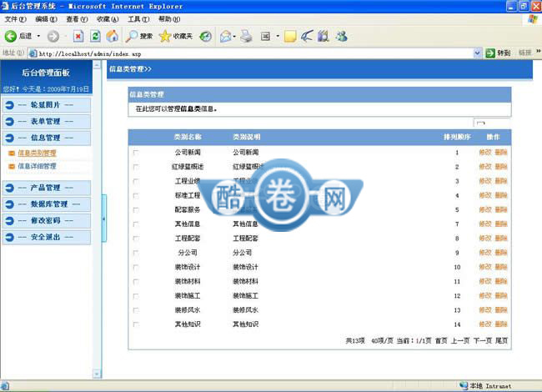Check the box for the 红绿篮概述 row
Image resolution: width=542 pixels, height=392 pixels.
click(136, 167)
